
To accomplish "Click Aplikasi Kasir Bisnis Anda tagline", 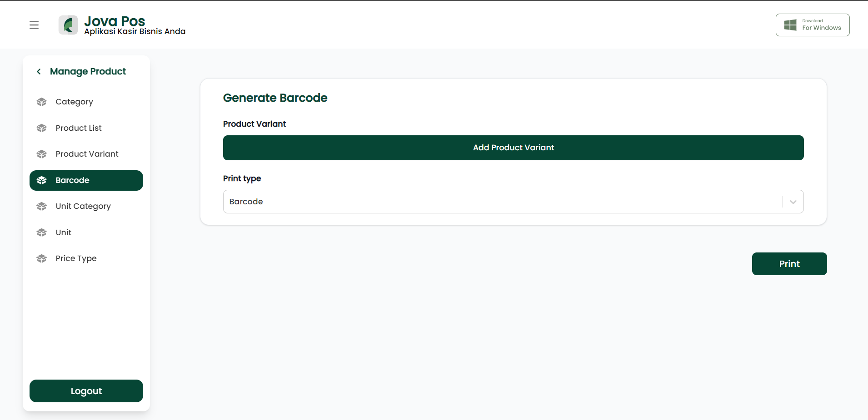I will pyautogui.click(x=135, y=31).
